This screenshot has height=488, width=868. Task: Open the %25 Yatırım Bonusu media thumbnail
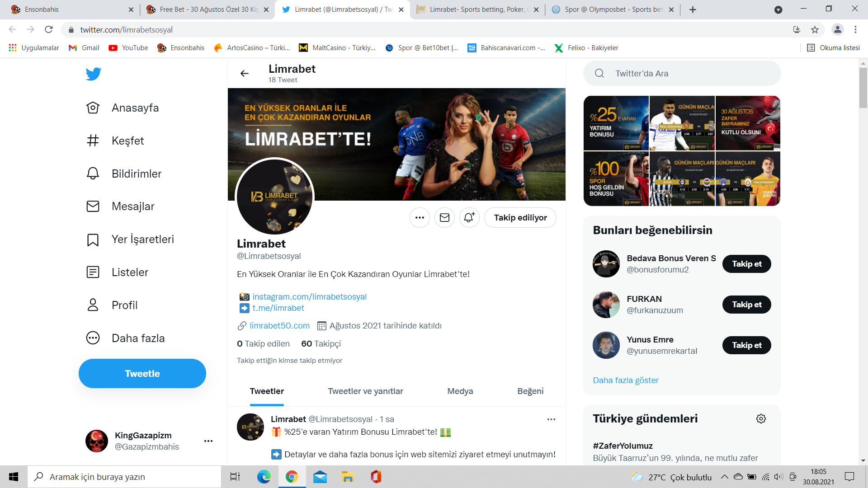[x=616, y=123]
